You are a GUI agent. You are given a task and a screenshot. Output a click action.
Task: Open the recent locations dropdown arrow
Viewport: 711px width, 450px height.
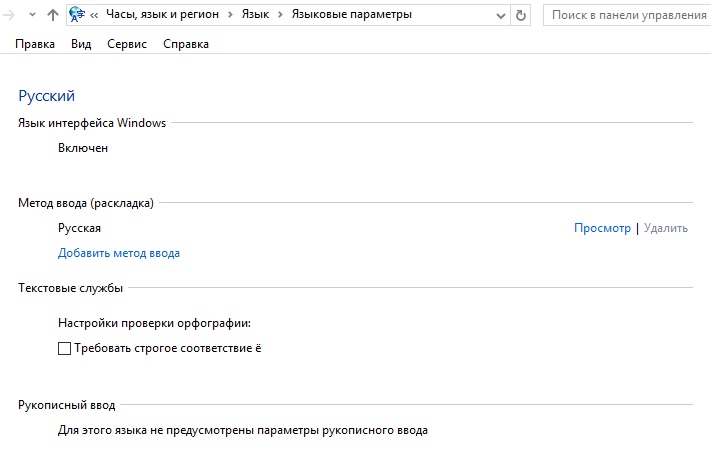point(32,15)
